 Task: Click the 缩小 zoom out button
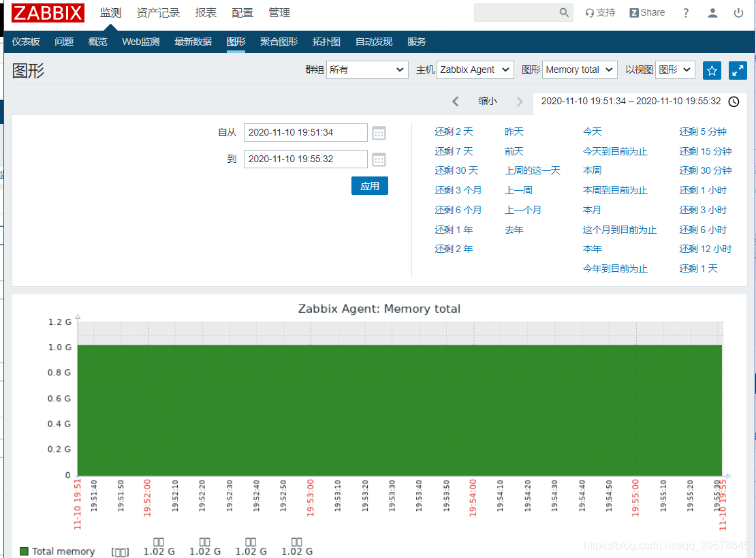pos(488,102)
